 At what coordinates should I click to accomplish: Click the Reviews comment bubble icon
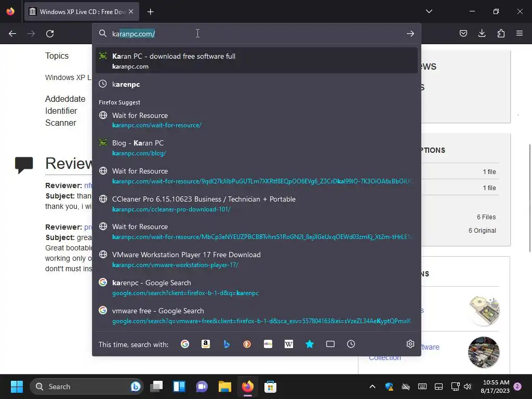click(24, 165)
